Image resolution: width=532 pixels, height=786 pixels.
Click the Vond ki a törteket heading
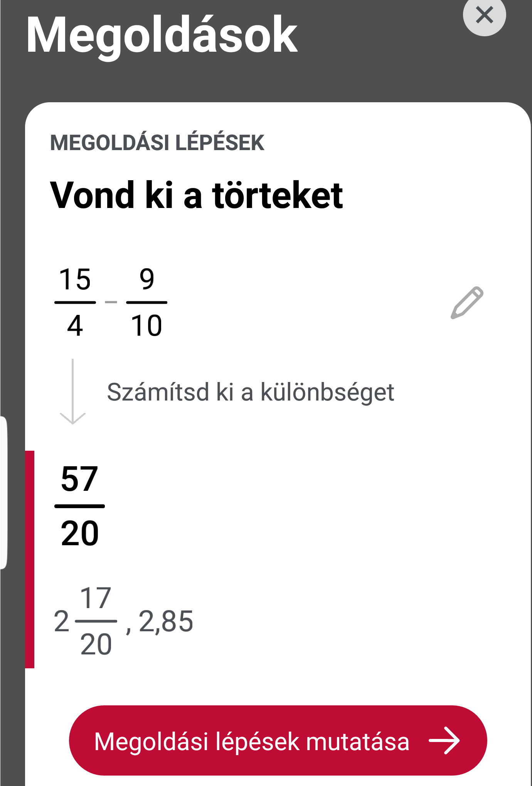click(x=196, y=195)
